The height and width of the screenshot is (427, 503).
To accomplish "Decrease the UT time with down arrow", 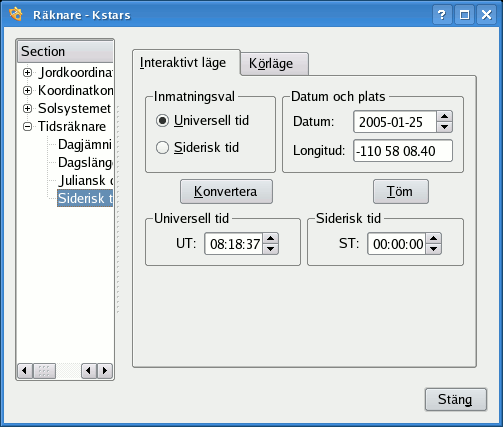I will (x=271, y=249).
